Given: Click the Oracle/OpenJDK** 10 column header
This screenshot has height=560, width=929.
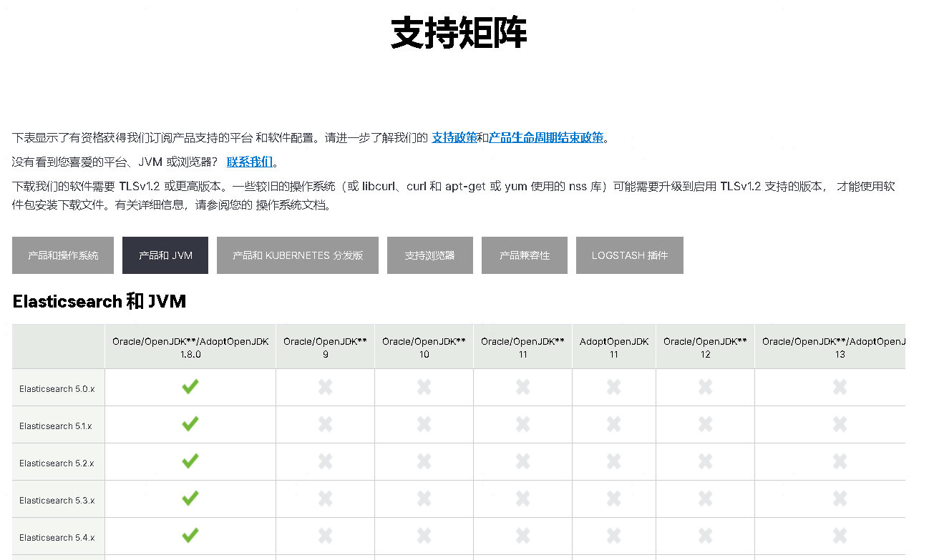Looking at the screenshot, I should tap(424, 348).
